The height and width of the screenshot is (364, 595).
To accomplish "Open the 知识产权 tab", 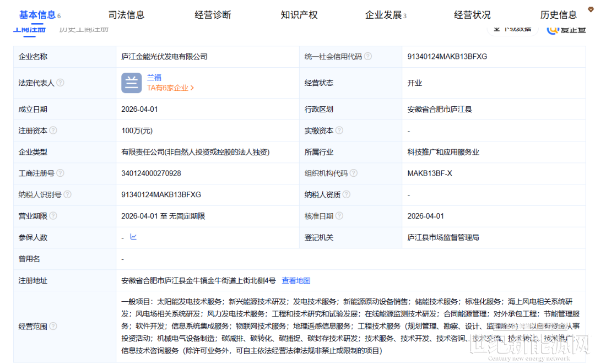I will tap(299, 15).
